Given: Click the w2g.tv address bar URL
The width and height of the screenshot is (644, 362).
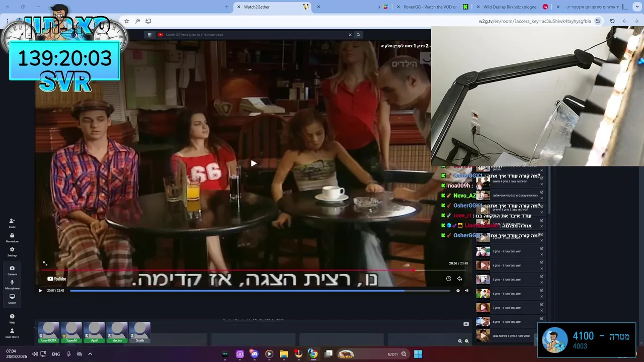Looking at the screenshot, I should point(535,21).
